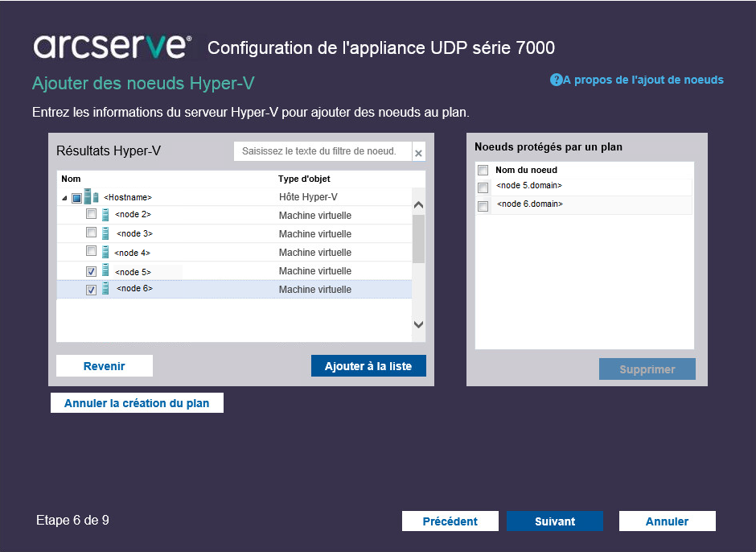Screen dimensions: 756x552
Task: Click the Hôte Hyper-V type cell
Action: pos(308,197)
